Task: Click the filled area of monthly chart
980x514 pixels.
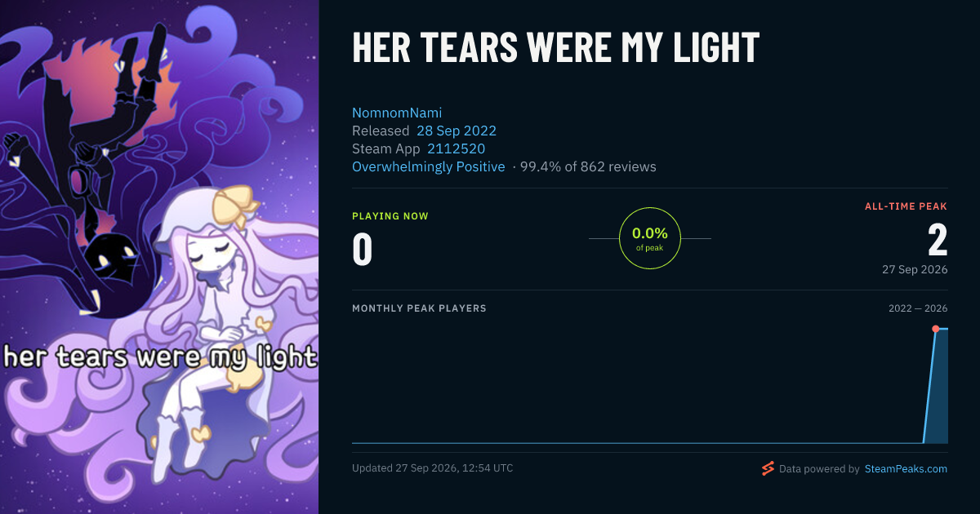Action: (x=939, y=388)
